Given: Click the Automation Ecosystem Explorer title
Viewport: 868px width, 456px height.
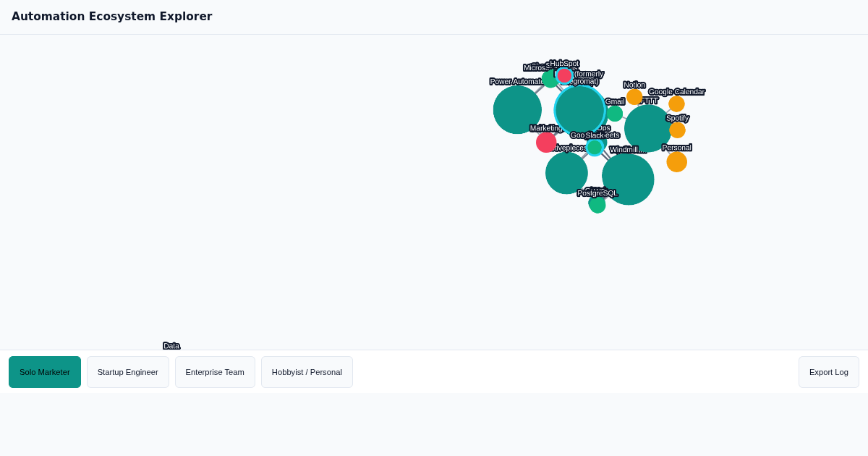Looking at the screenshot, I should (112, 17).
